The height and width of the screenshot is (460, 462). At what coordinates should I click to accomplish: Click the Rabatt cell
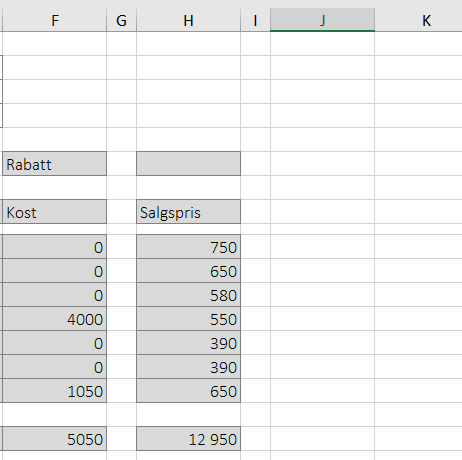(55, 164)
